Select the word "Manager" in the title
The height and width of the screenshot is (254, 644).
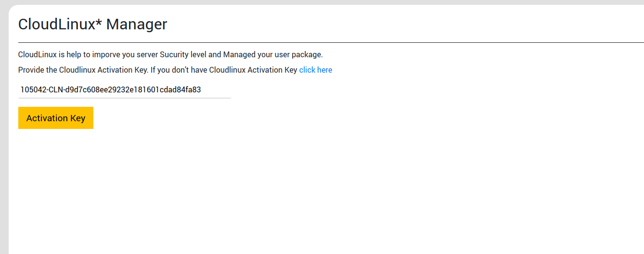click(x=137, y=24)
